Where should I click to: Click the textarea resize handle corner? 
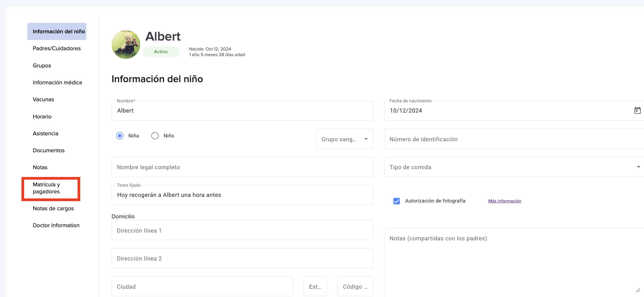pyautogui.click(x=638, y=291)
